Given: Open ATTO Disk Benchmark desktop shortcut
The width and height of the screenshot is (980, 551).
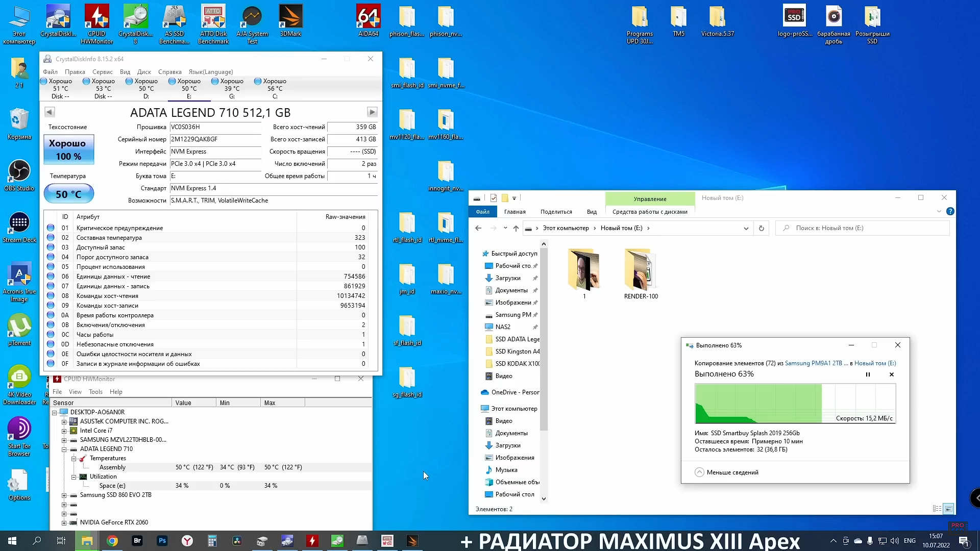Looking at the screenshot, I should point(213,24).
